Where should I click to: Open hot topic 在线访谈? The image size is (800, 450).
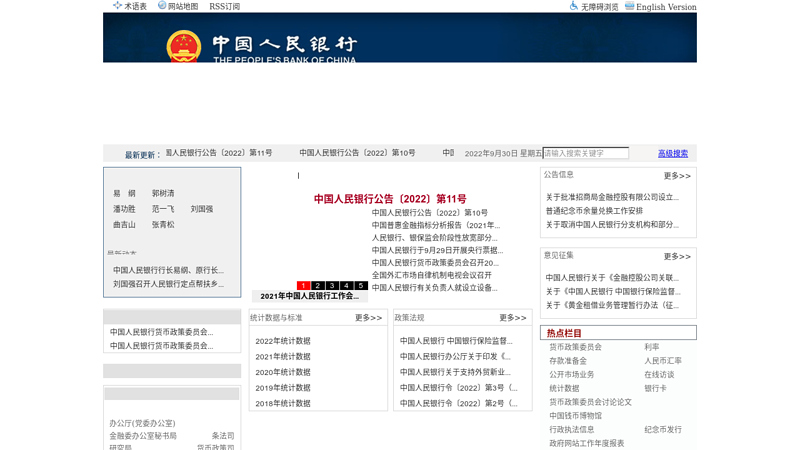pyautogui.click(x=659, y=374)
